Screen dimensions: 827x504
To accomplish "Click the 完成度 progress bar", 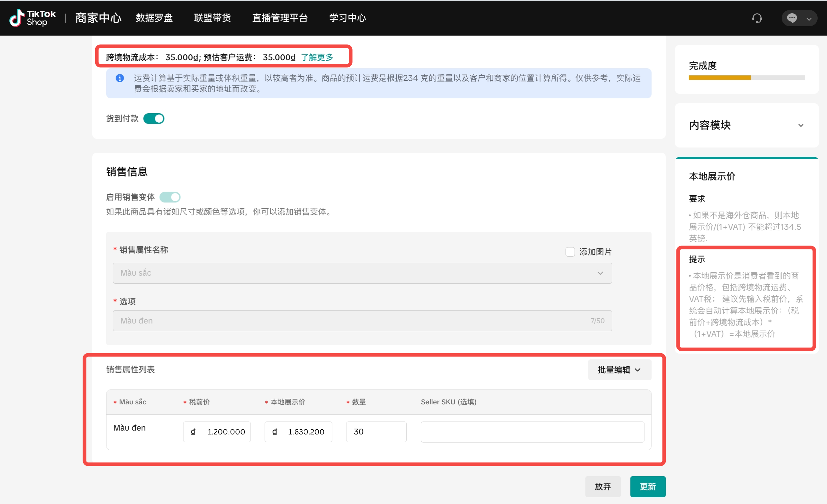I will [746, 77].
